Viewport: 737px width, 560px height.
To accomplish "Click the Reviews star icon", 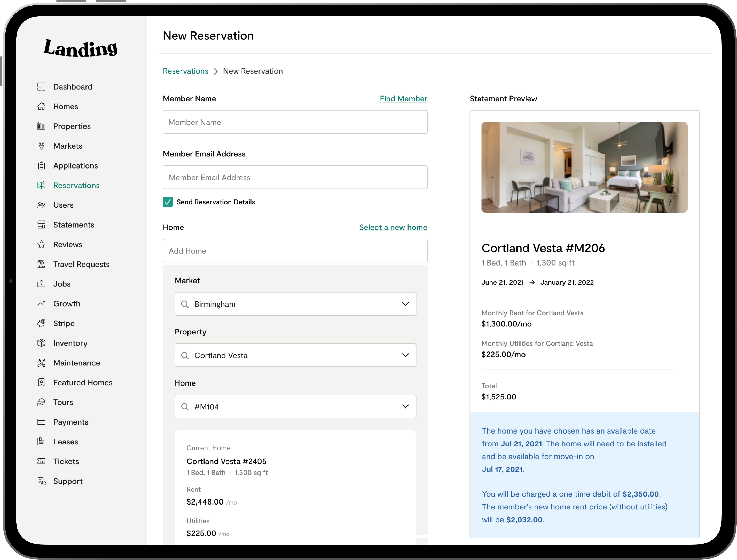I will [x=41, y=244].
